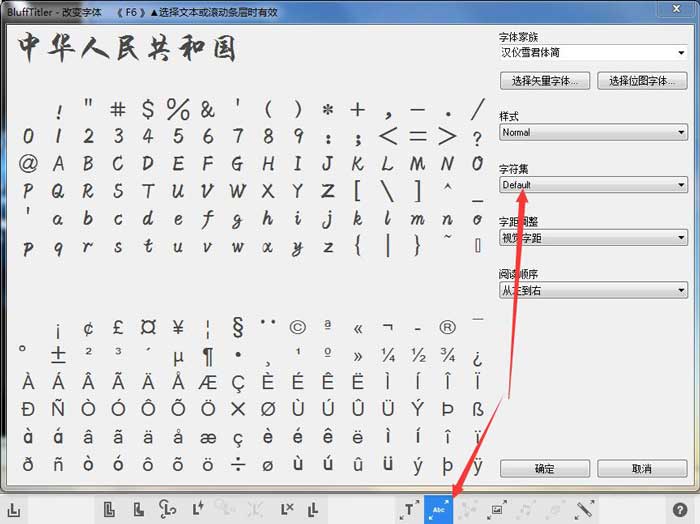Click the ® glyph in the character map
This screenshot has width=700, height=524.
tap(447, 327)
